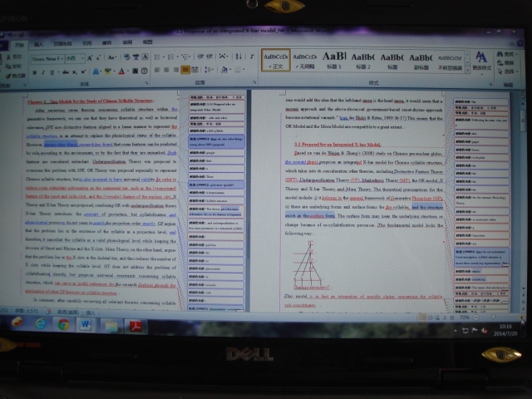
Task: Open Google Chrome from the taskbar
Action: click(x=63, y=323)
